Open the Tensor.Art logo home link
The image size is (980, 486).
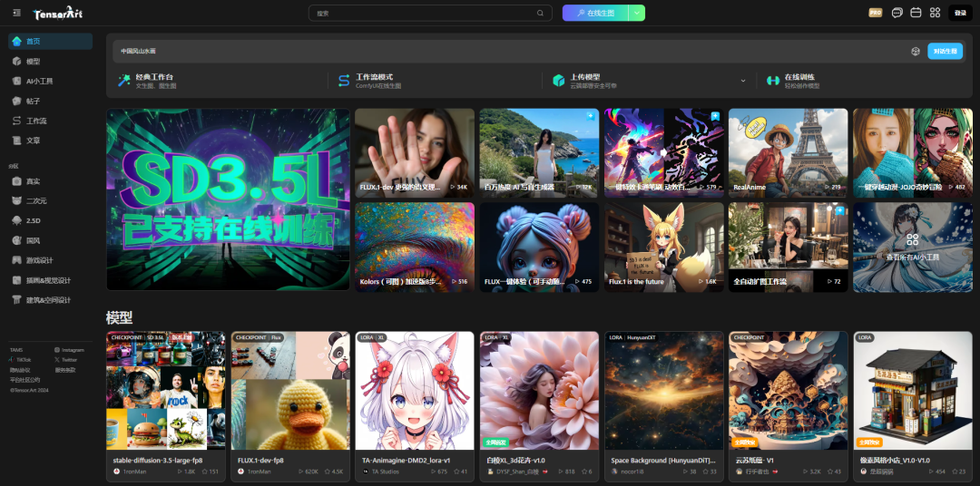[57, 13]
